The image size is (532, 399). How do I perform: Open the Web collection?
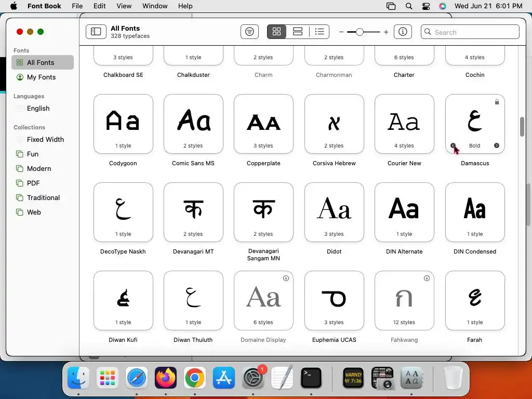click(43, 212)
